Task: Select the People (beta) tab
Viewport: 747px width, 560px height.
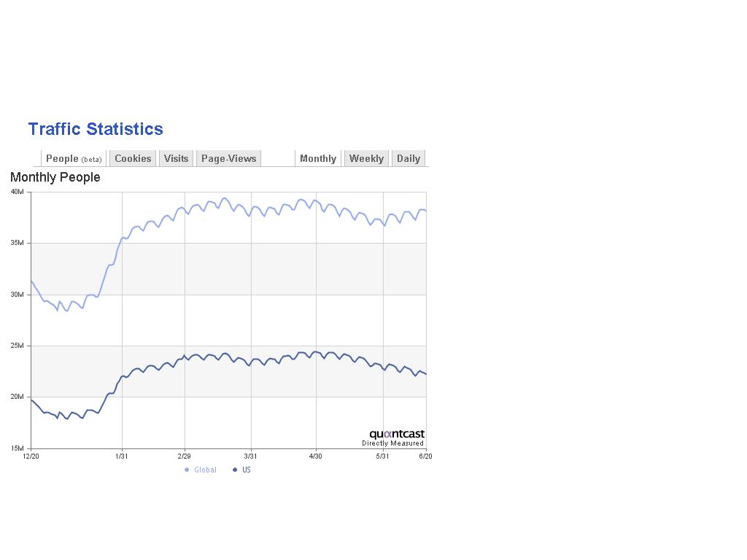Action: pyautogui.click(x=74, y=159)
